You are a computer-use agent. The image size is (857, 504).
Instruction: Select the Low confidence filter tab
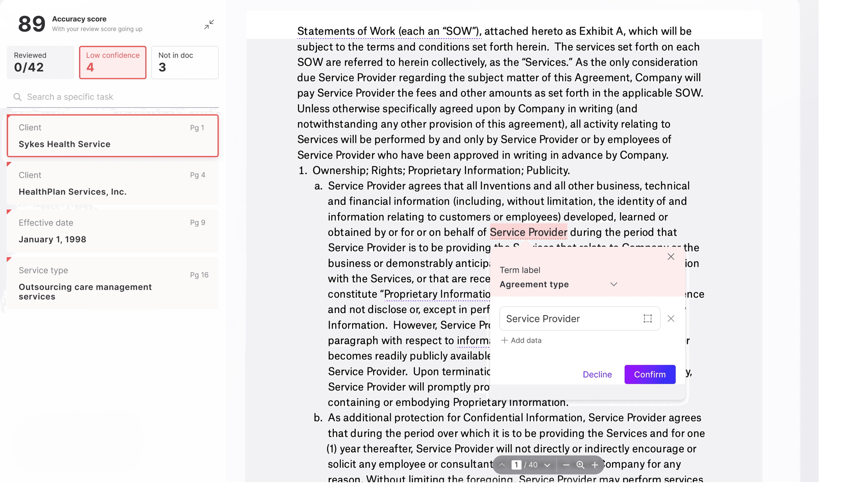[113, 63]
